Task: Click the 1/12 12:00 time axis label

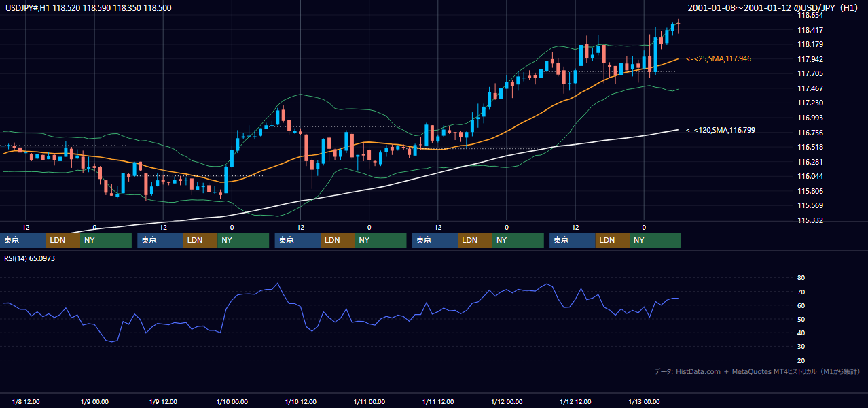Action: (x=575, y=402)
